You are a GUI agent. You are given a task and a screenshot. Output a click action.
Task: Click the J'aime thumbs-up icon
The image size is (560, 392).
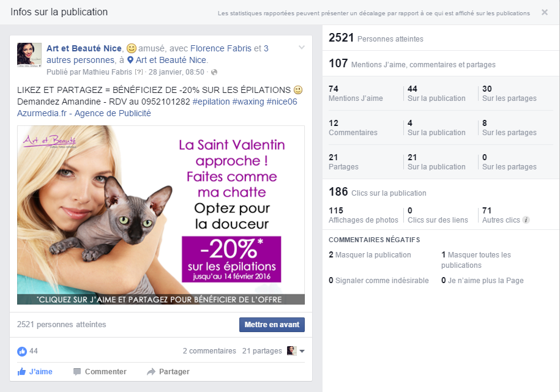(21, 372)
